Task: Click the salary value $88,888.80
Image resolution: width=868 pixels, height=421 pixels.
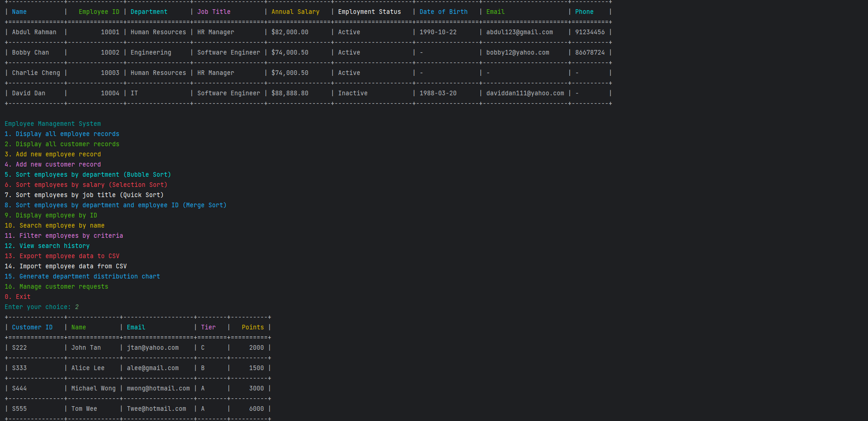Action: [x=290, y=93]
